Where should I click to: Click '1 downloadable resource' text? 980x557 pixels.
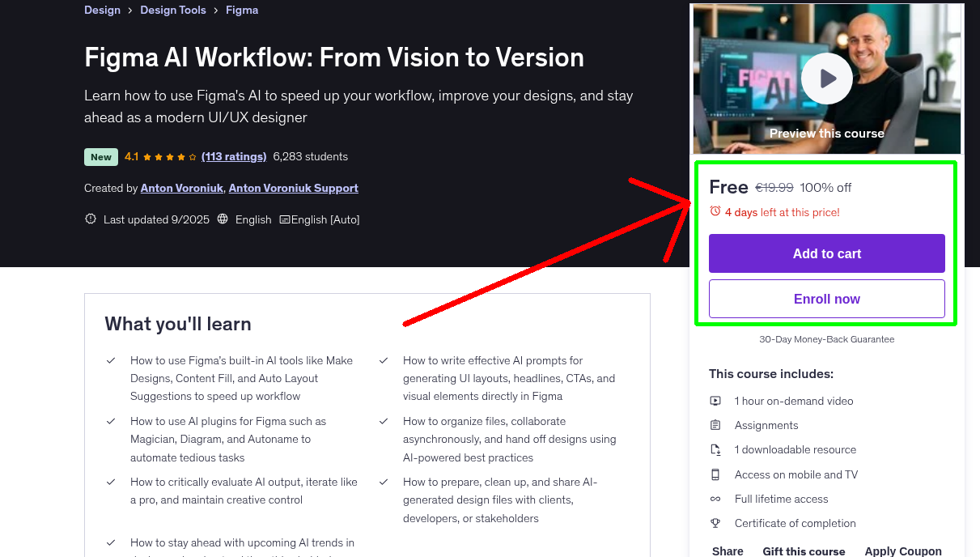click(x=795, y=449)
